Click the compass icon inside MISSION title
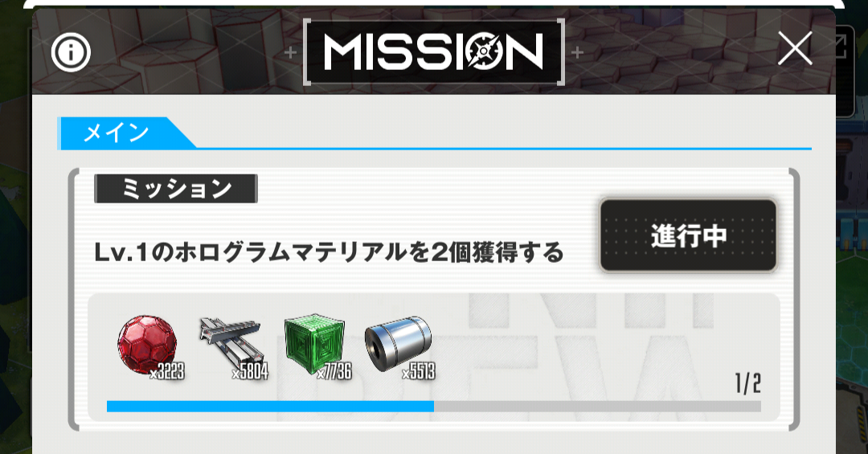868x454 pixels. pos(483,52)
